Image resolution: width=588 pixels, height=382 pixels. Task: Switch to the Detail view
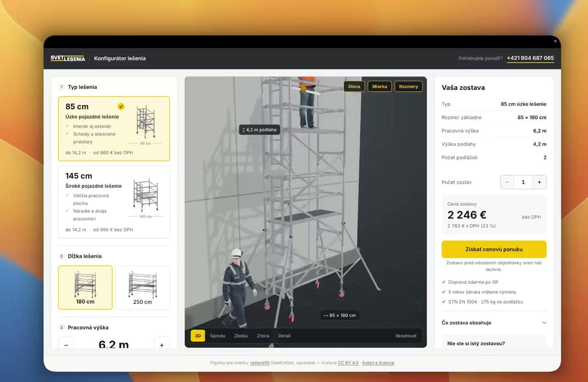284,336
